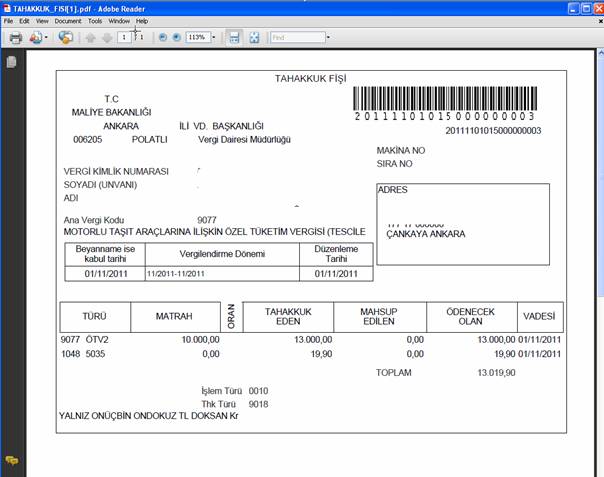
Task: Click the email/share document icon
Action: tap(37, 38)
